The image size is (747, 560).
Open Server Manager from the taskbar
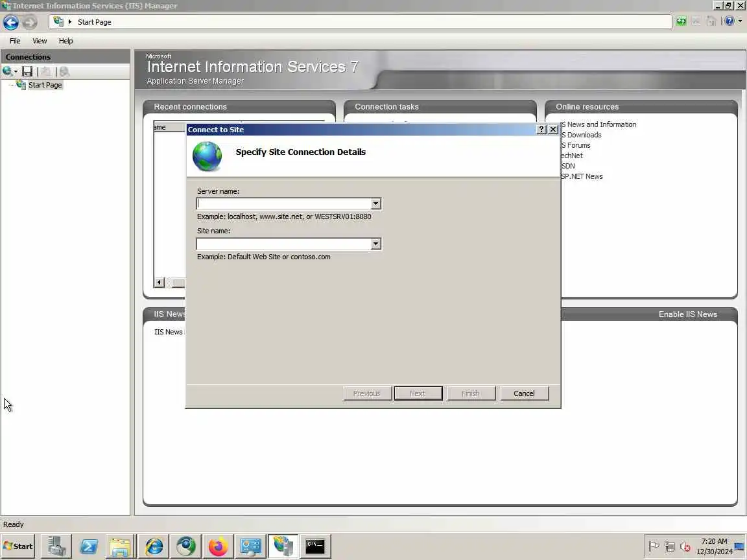[56, 546]
